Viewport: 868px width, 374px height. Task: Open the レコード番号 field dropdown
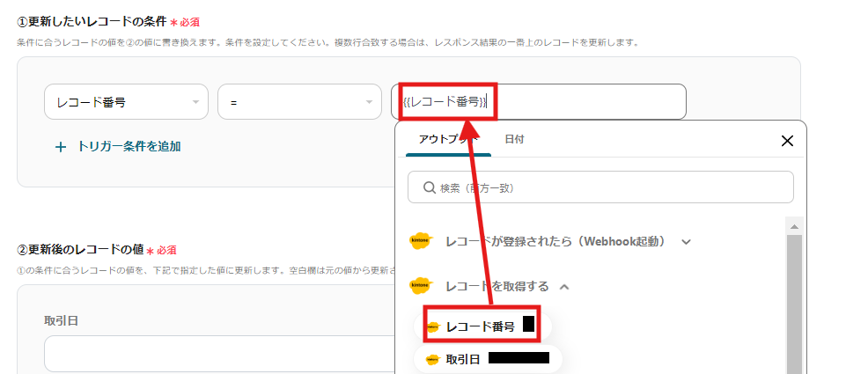click(126, 102)
